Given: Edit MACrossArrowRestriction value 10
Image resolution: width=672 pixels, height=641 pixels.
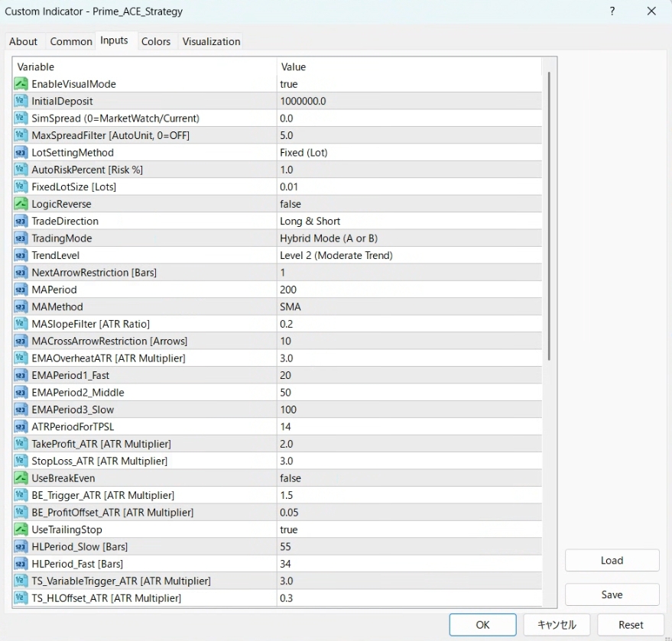Looking at the screenshot, I should click(x=409, y=341).
